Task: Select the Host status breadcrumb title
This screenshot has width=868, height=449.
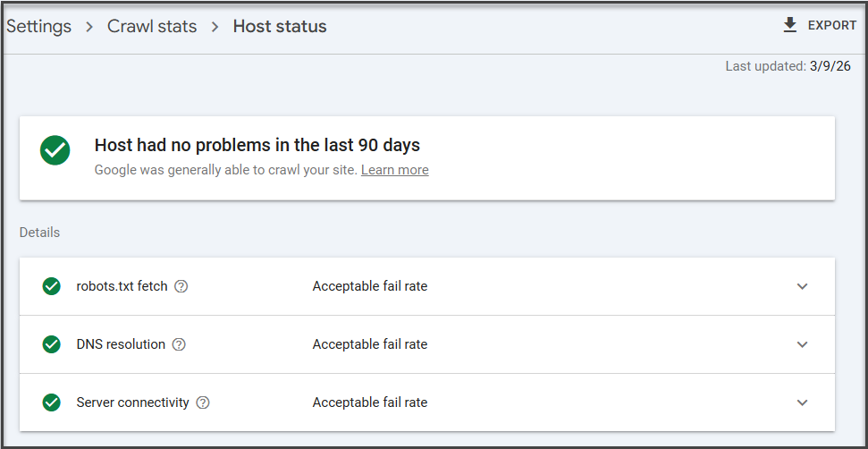Action: pyautogui.click(x=280, y=26)
